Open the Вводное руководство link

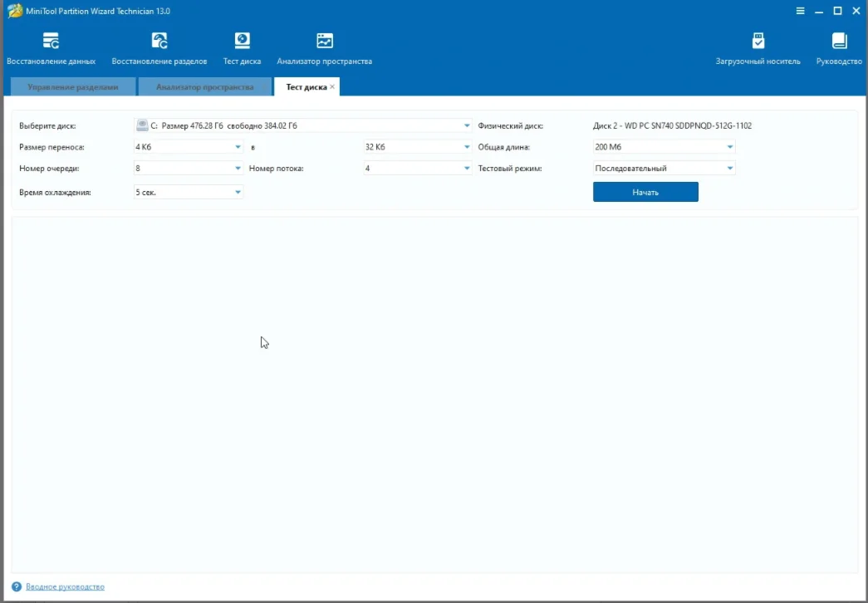tap(65, 586)
